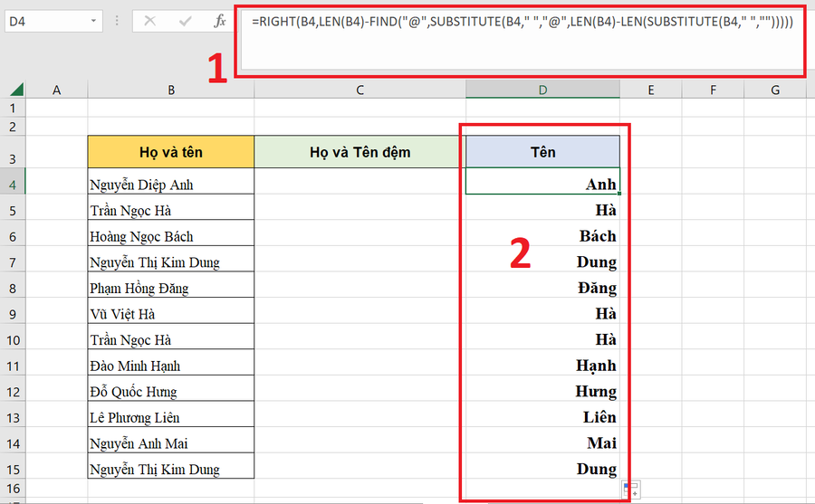The image size is (815, 504).
Task: Select cell 'Đào Minh Hạnh'
Action: [x=171, y=363]
